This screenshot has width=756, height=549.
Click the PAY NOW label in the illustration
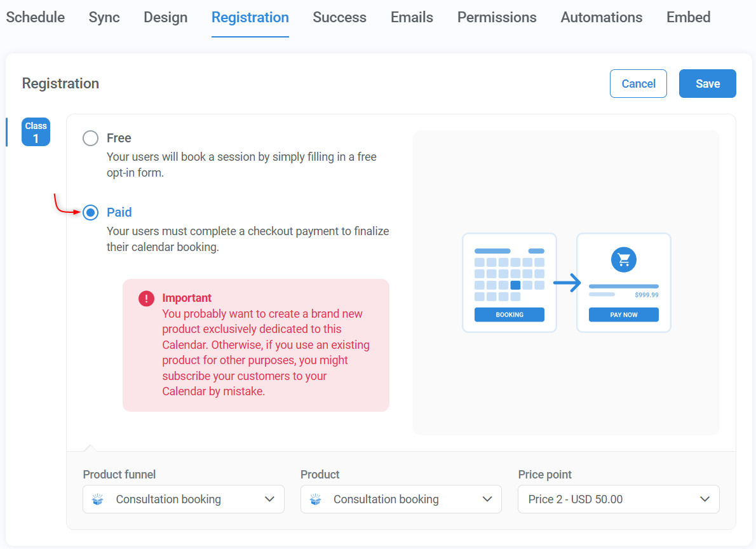click(623, 314)
